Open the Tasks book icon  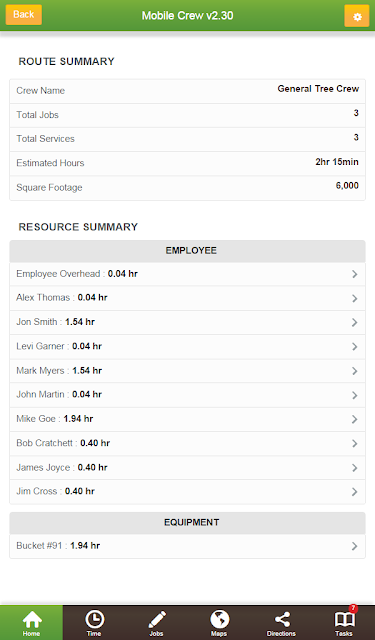coord(344,620)
